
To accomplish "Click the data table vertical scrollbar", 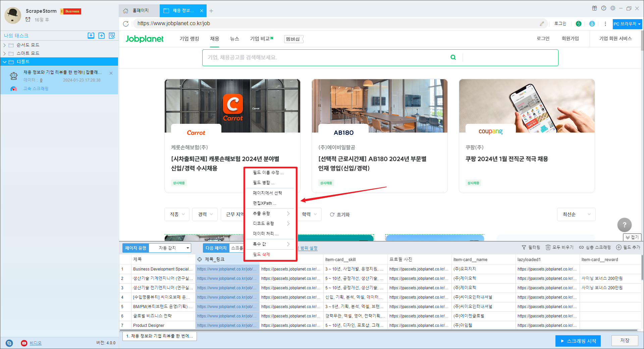I will [642, 267].
